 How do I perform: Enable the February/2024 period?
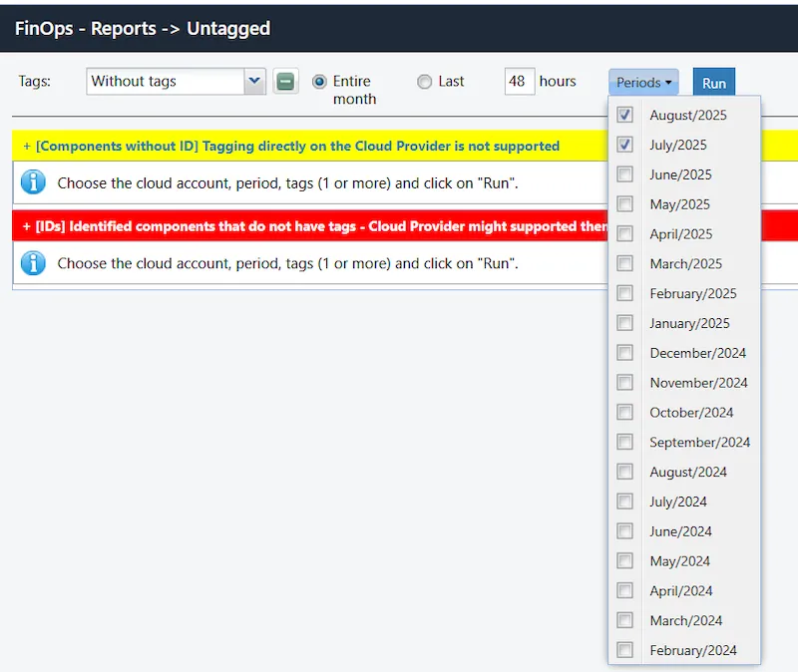pyautogui.click(x=624, y=649)
